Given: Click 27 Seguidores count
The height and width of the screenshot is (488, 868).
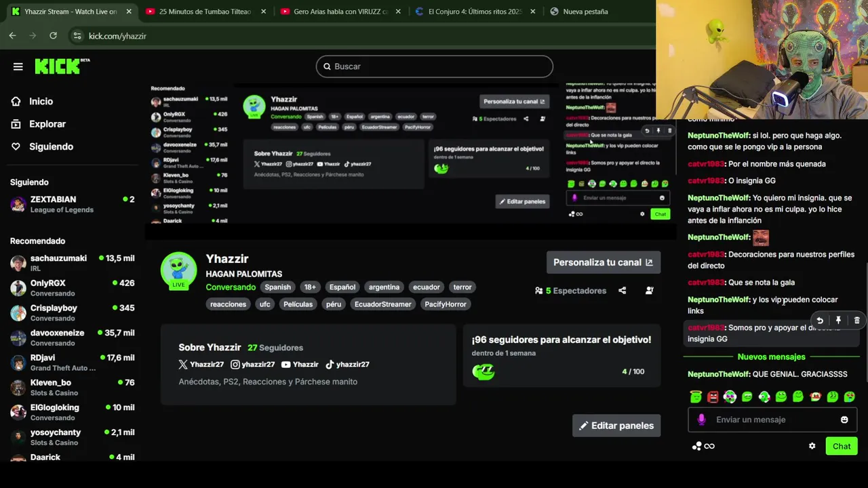Looking at the screenshot, I should pos(275,348).
